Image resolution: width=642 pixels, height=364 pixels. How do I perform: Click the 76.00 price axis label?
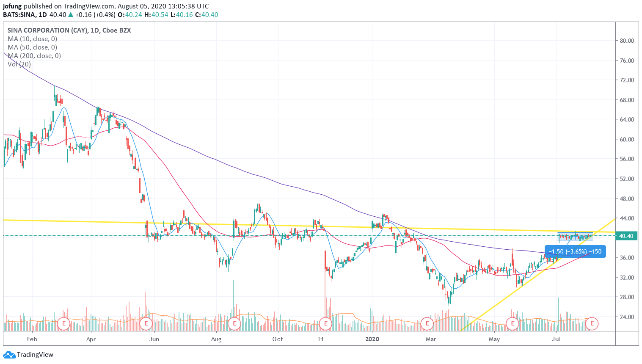tap(627, 61)
